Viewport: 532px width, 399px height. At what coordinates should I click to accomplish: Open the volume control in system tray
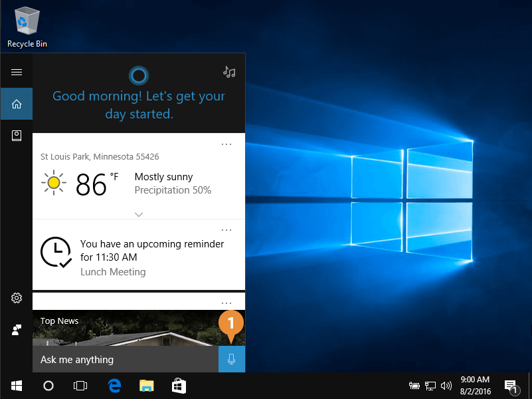point(446,386)
